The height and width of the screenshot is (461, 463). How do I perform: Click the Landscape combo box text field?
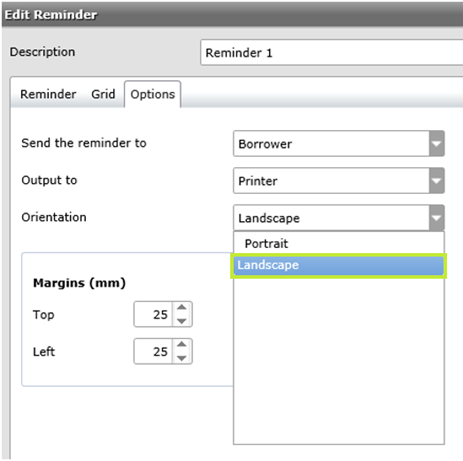point(331,218)
